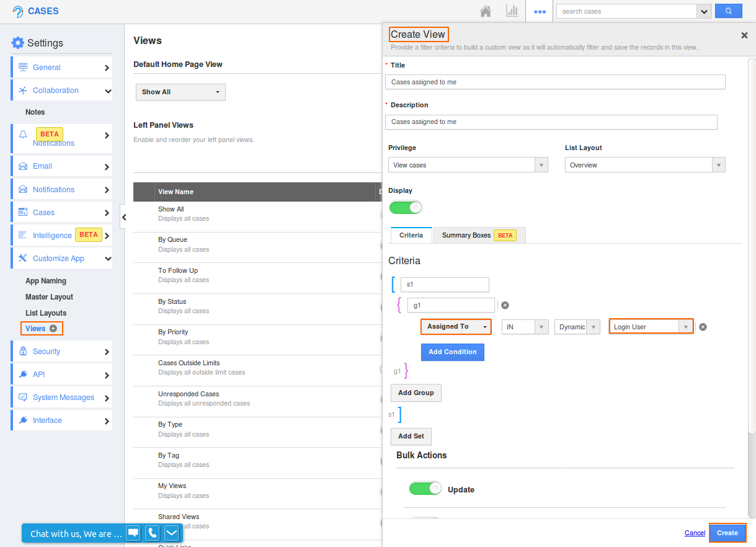Open the Privilege dropdown

point(540,164)
